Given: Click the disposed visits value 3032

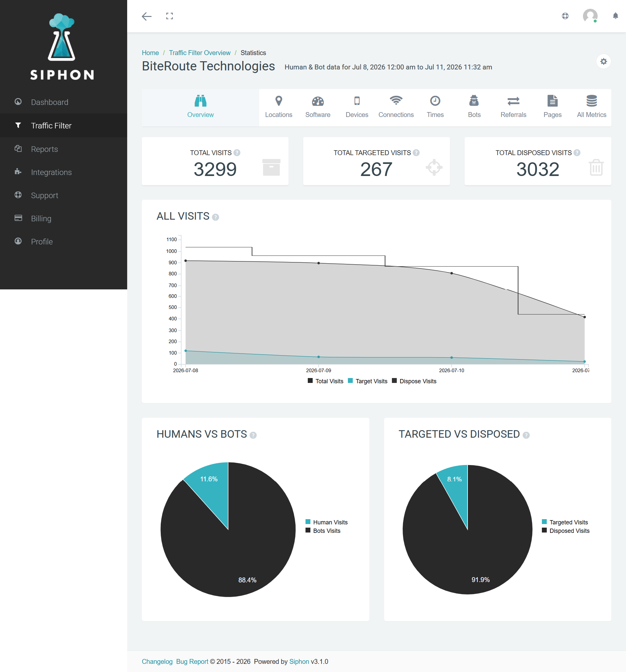Looking at the screenshot, I should click(538, 169).
